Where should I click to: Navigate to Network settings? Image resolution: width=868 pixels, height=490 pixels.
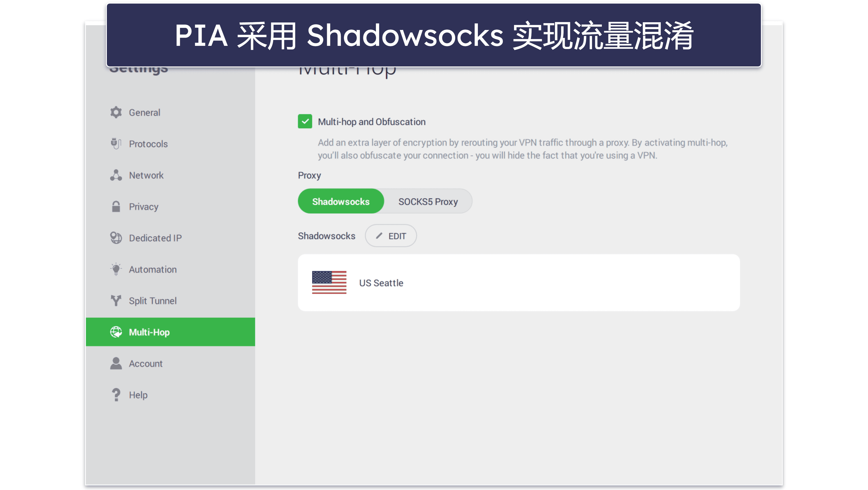tap(145, 175)
